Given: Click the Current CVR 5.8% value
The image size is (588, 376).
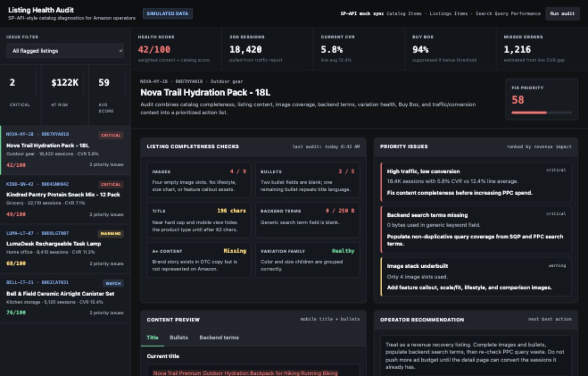Looking at the screenshot, I should [332, 49].
